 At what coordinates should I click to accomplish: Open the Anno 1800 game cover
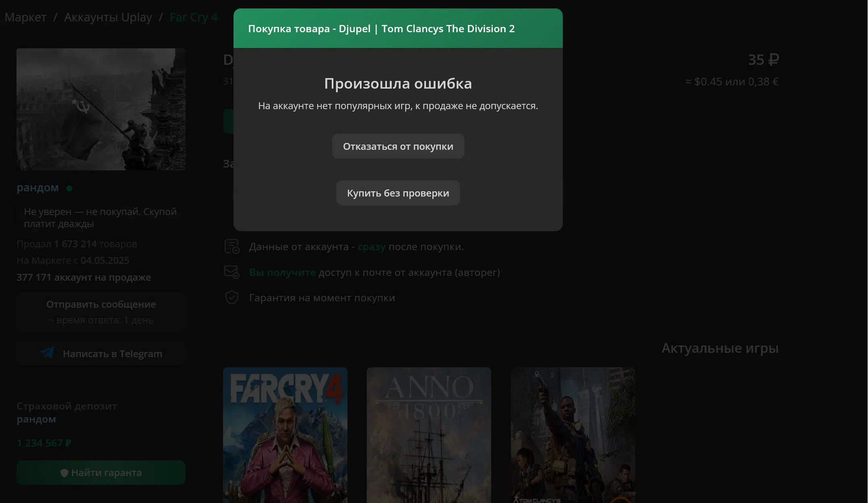point(429,435)
